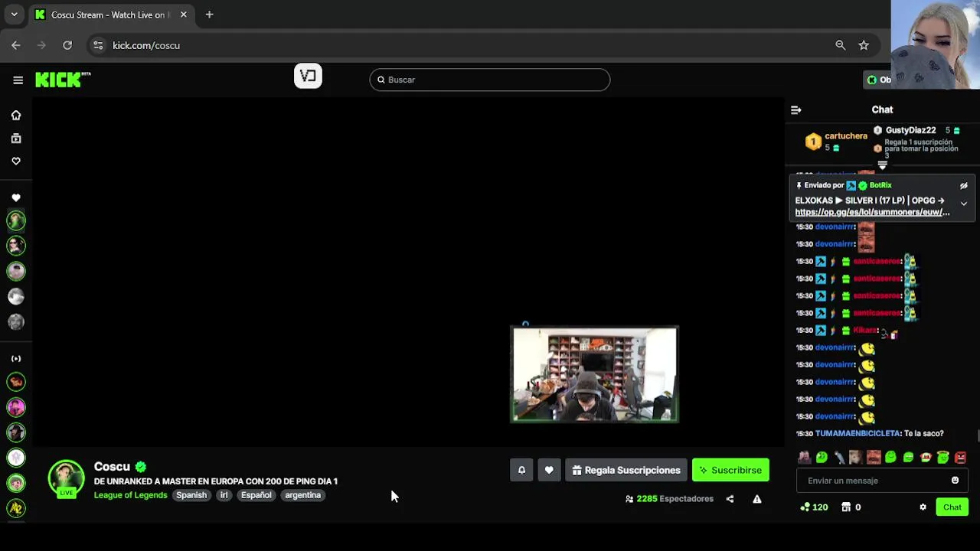Click the green Suscribirse button
This screenshot has height=551, width=980.
(730, 470)
